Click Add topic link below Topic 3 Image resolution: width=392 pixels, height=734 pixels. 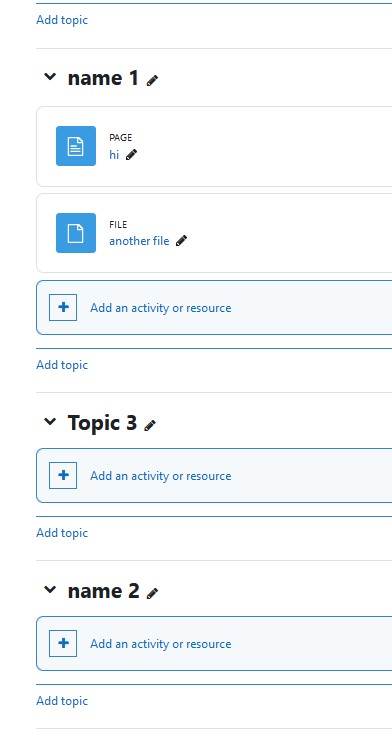tap(62, 533)
